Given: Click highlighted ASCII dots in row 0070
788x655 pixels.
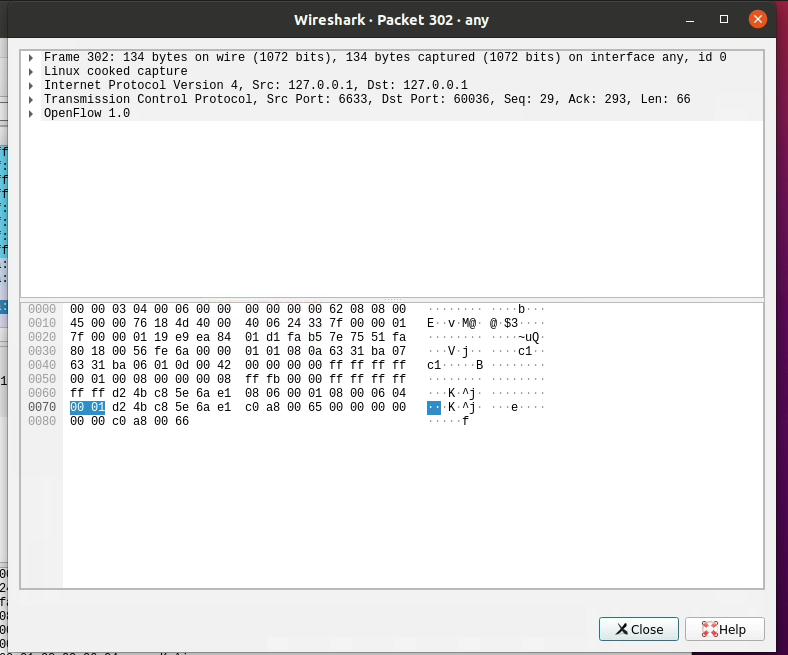Looking at the screenshot, I should click(434, 407).
